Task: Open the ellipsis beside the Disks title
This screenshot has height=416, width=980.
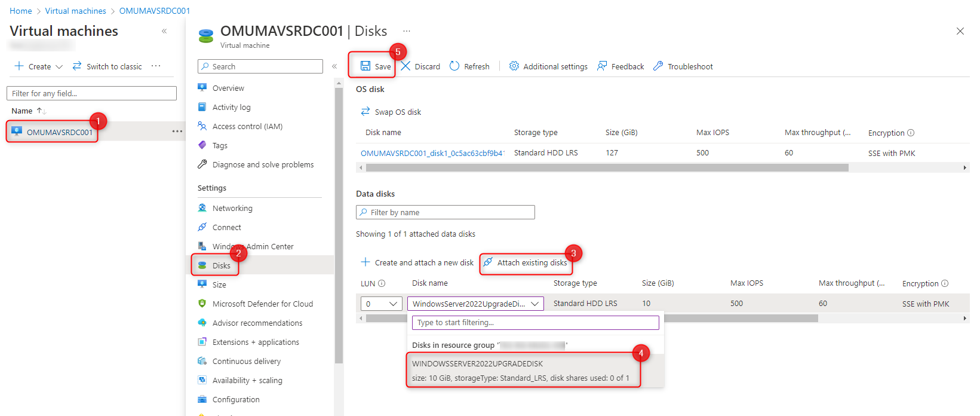Action: 407,30
